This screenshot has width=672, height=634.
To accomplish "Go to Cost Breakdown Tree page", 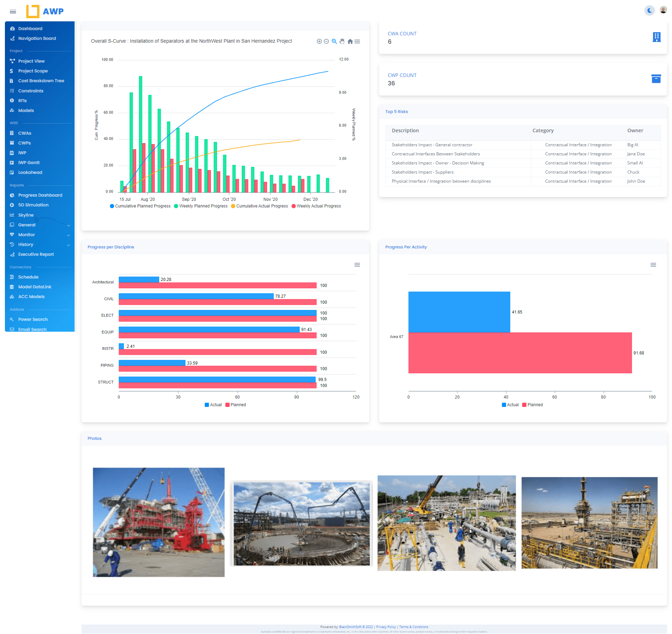I will point(41,81).
